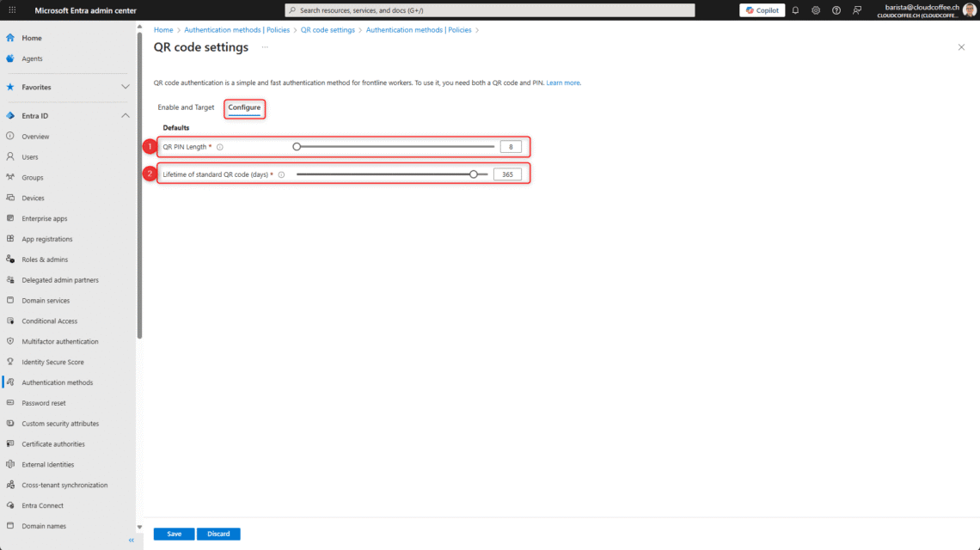Click the Users person icon
The width and height of the screenshot is (980, 550).
10,157
